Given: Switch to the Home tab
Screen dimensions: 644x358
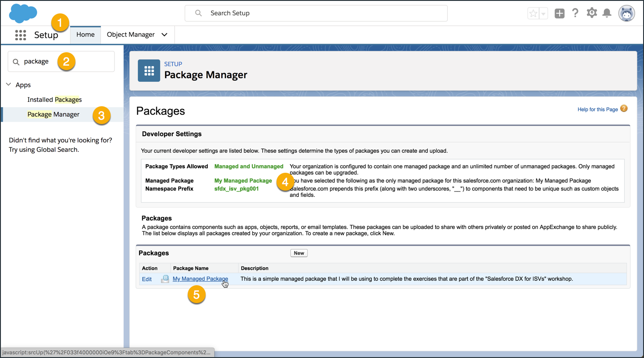Looking at the screenshot, I should pos(85,35).
